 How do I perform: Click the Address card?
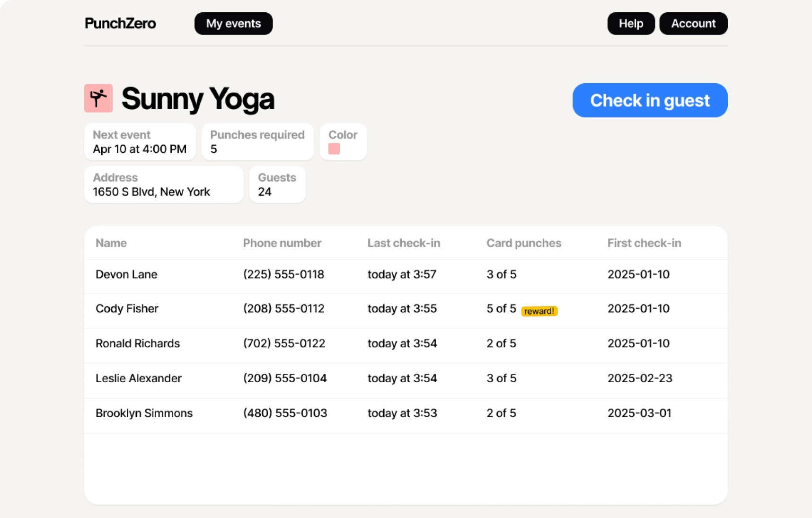pos(164,184)
